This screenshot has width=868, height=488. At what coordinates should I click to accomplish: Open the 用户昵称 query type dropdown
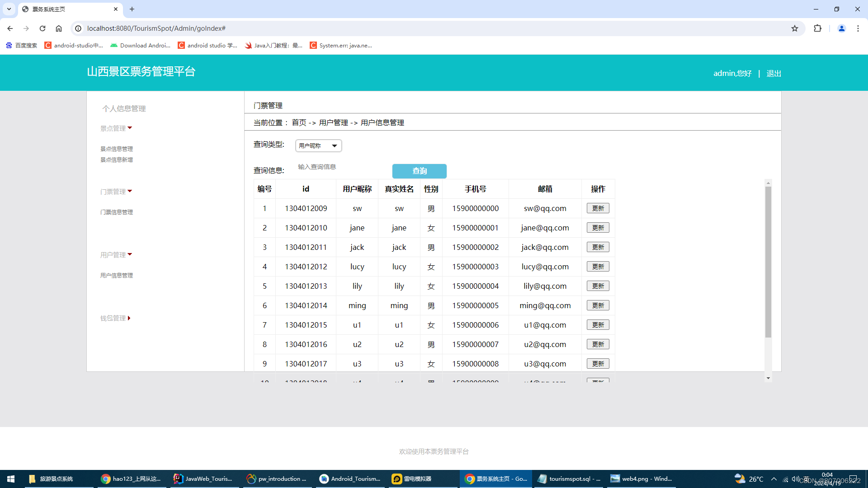point(318,145)
